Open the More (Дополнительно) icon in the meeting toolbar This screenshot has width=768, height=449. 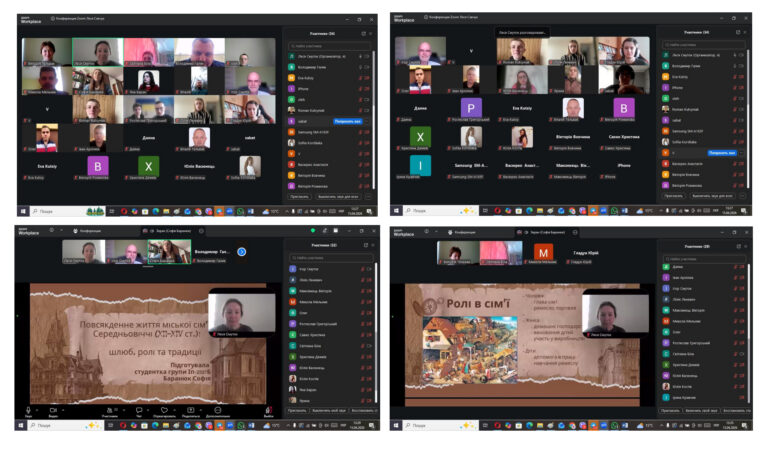click(x=216, y=410)
